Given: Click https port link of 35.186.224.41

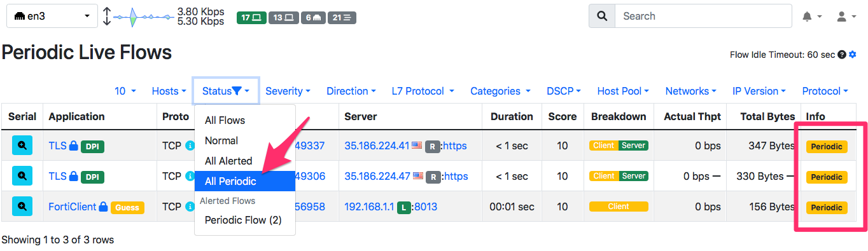Looking at the screenshot, I should 455,146.
